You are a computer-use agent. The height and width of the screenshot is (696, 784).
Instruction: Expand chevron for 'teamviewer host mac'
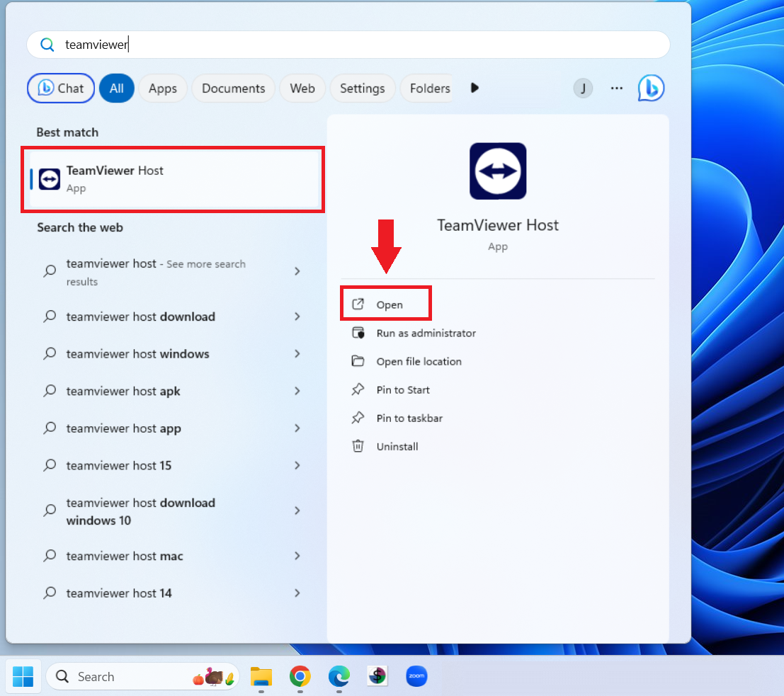(x=297, y=556)
